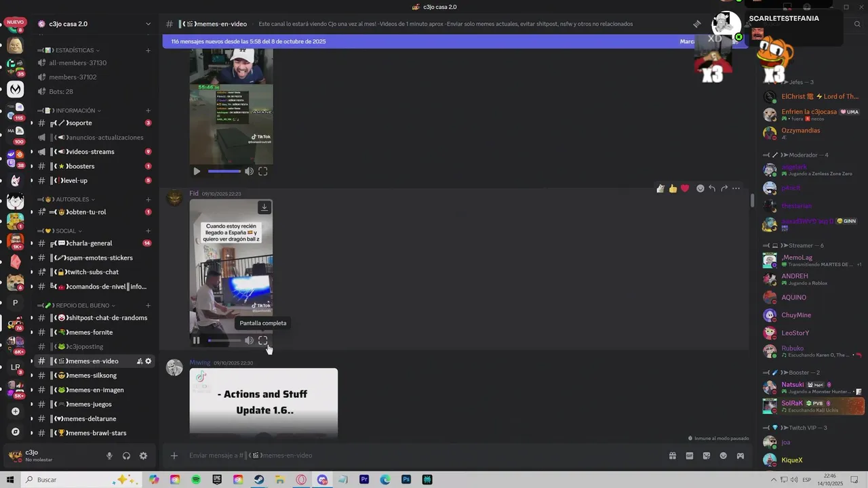Open the emoji picker in message bar

(x=724, y=455)
